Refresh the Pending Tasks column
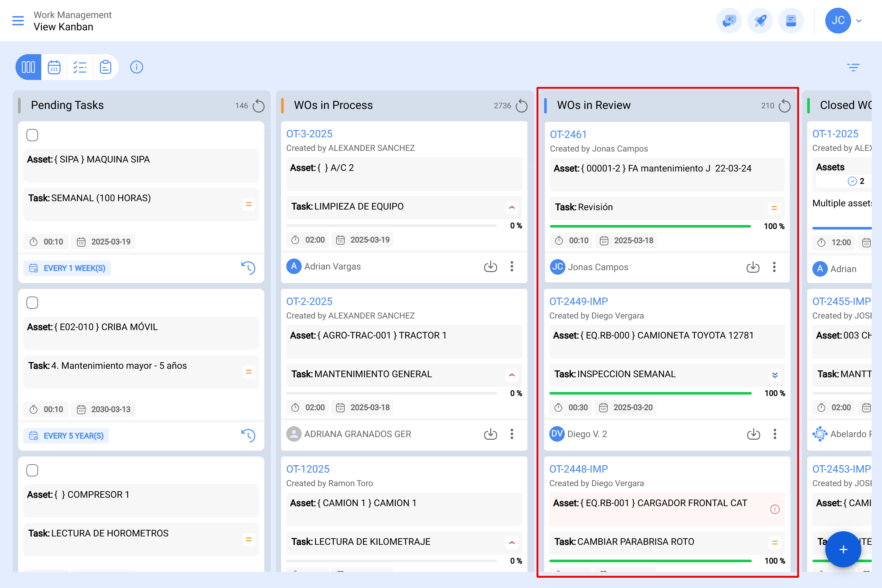Screen dimensions: 882x588 pos(258,106)
